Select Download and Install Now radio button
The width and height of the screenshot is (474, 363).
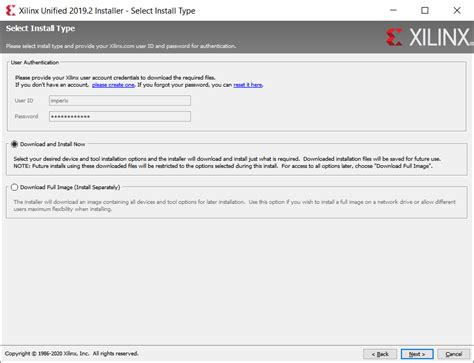click(x=14, y=144)
